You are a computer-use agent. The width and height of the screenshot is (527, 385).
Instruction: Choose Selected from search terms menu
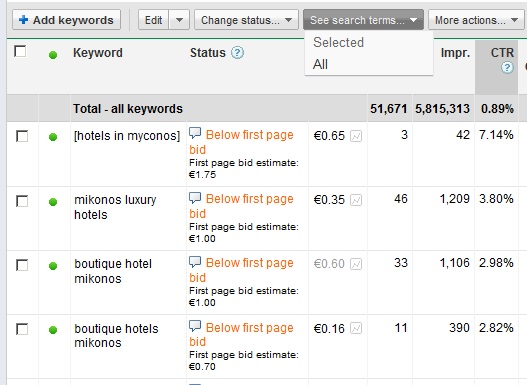click(x=338, y=42)
